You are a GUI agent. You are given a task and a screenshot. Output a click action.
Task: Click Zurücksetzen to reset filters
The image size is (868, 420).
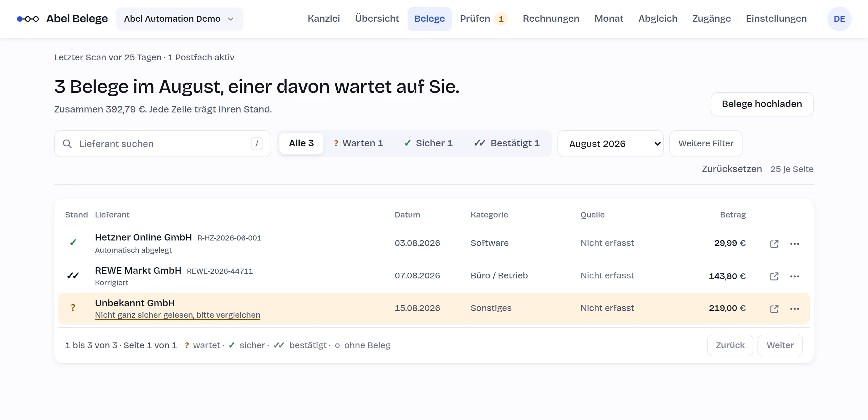pyautogui.click(x=732, y=169)
